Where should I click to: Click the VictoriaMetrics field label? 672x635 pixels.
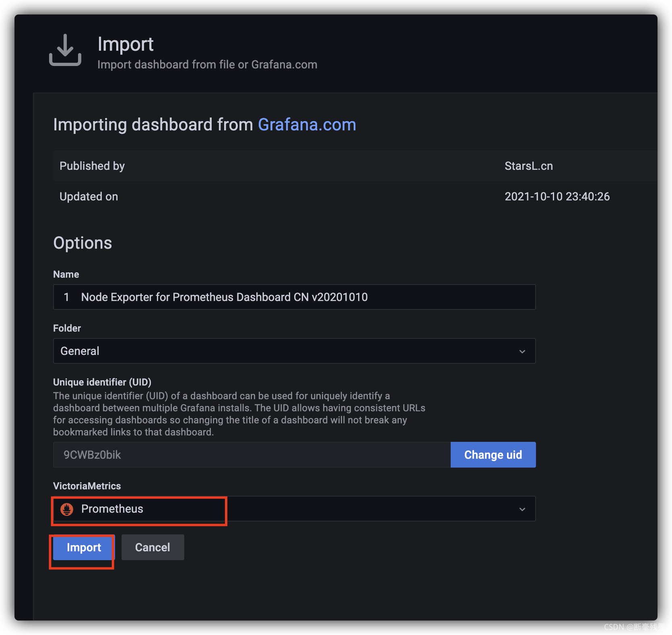tap(87, 486)
